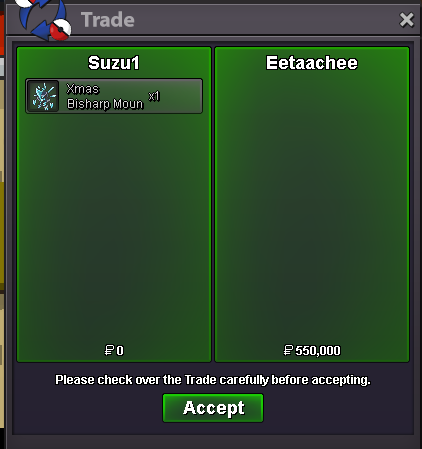422x449 pixels.
Task: Click the Accept trade button
Action: pos(213,408)
